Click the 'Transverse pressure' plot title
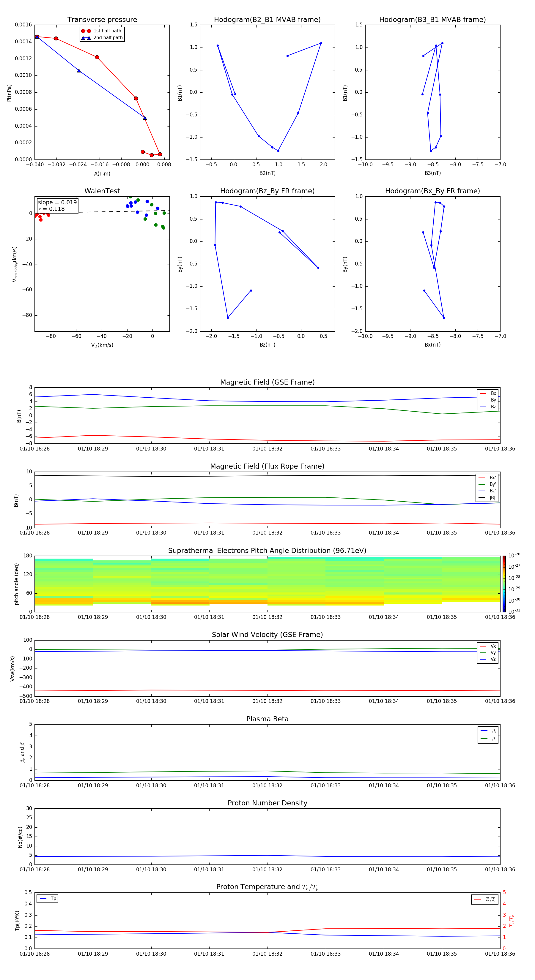535x980 pixels. [102, 20]
